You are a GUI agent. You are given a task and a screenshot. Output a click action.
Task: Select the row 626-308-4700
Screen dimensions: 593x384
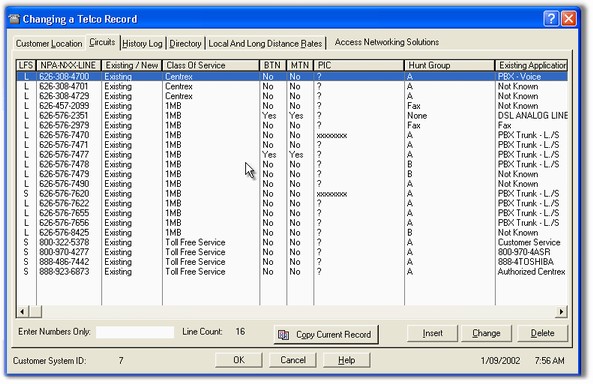coord(292,76)
